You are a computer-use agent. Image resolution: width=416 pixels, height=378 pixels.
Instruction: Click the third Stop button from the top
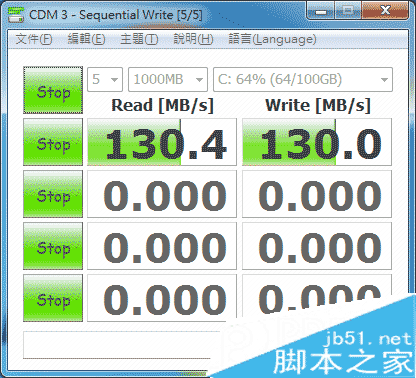[x=53, y=194]
